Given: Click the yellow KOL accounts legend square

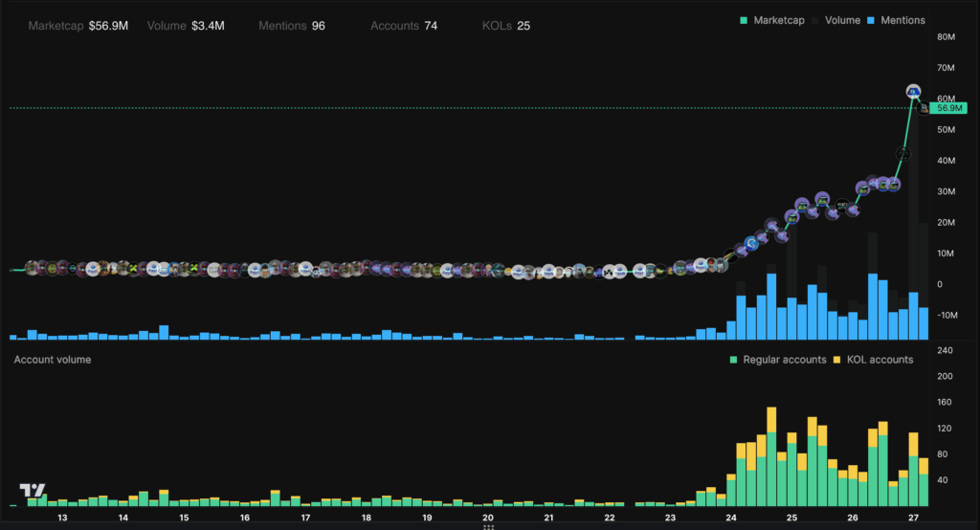Looking at the screenshot, I should (x=836, y=360).
